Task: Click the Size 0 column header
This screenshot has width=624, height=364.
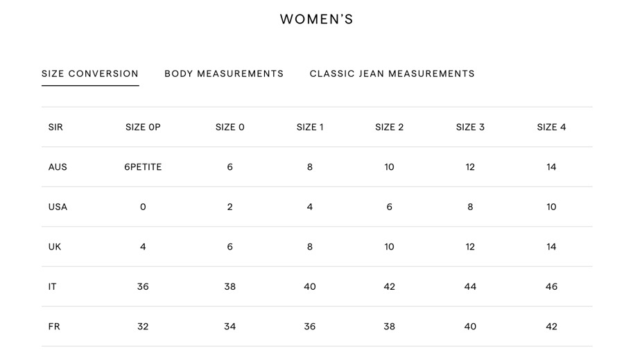Action: [229, 127]
